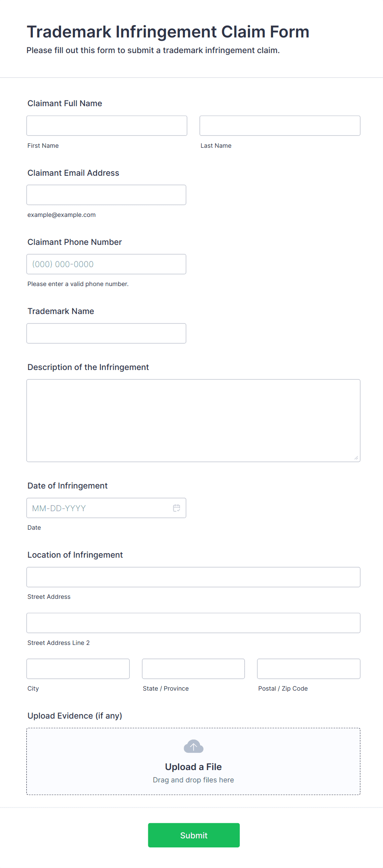Screen dimensions: 383x868
Task: Select the Street Address input
Action: (194, 577)
